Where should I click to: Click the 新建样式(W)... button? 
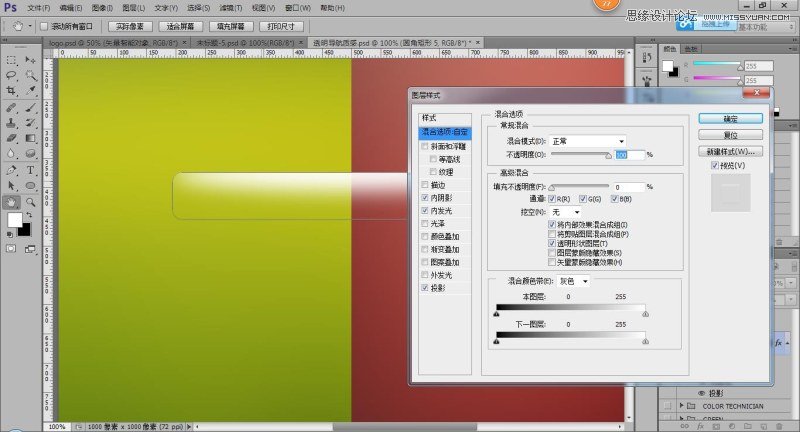click(731, 151)
